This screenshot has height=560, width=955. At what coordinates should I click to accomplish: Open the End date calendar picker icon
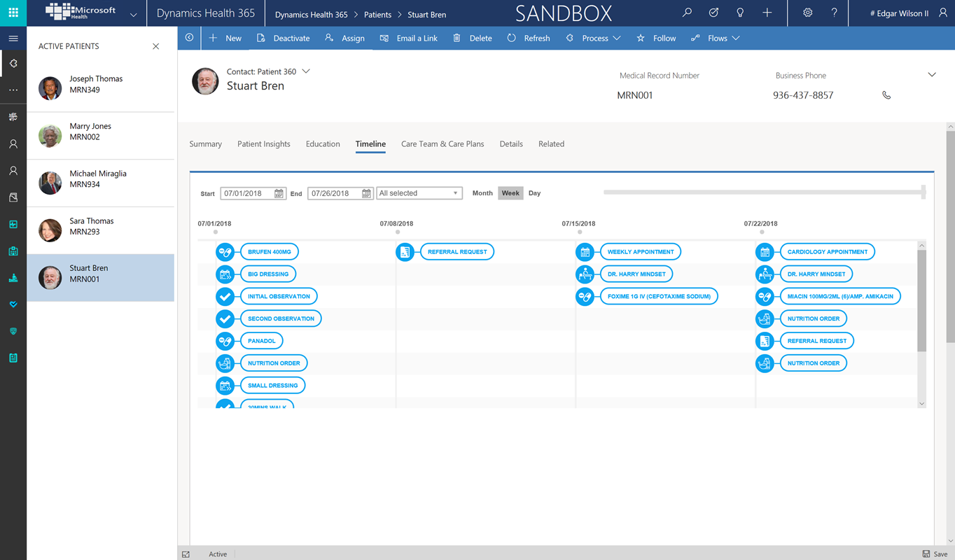point(366,193)
